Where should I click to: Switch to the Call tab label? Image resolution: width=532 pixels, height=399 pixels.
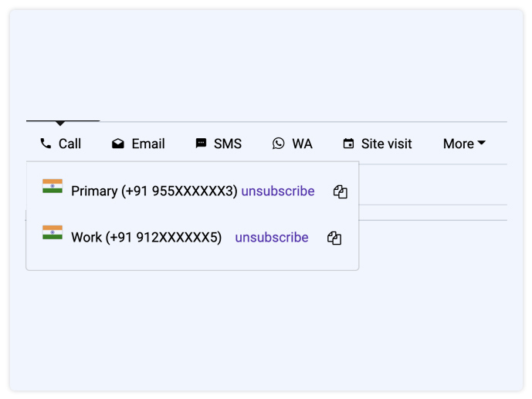click(x=69, y=144)
